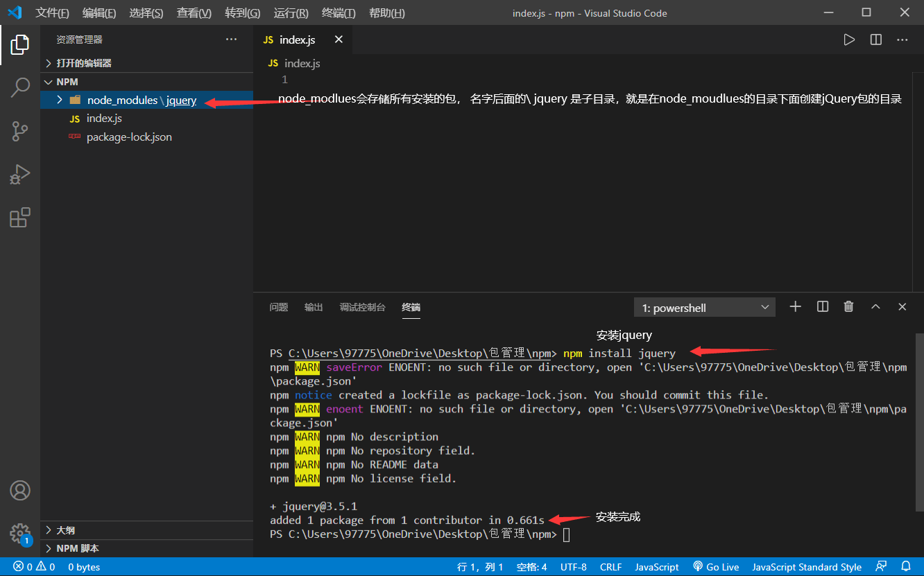
Task: Split the editor to the right
Action: click(876, 40)
